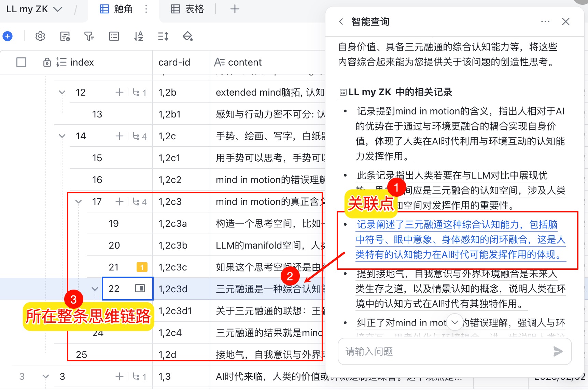This screenshot has height=390, width=588.
Task: Open more options in 智能查询 panel
Action: point(545,22)
